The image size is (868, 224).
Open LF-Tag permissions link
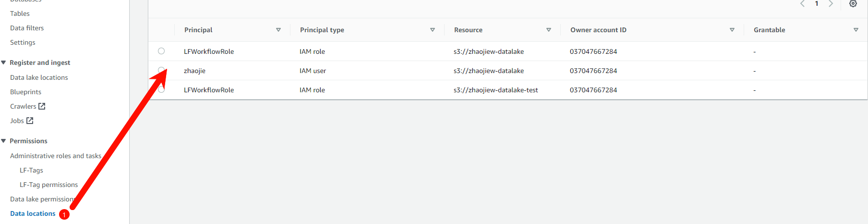pos(48,185)
